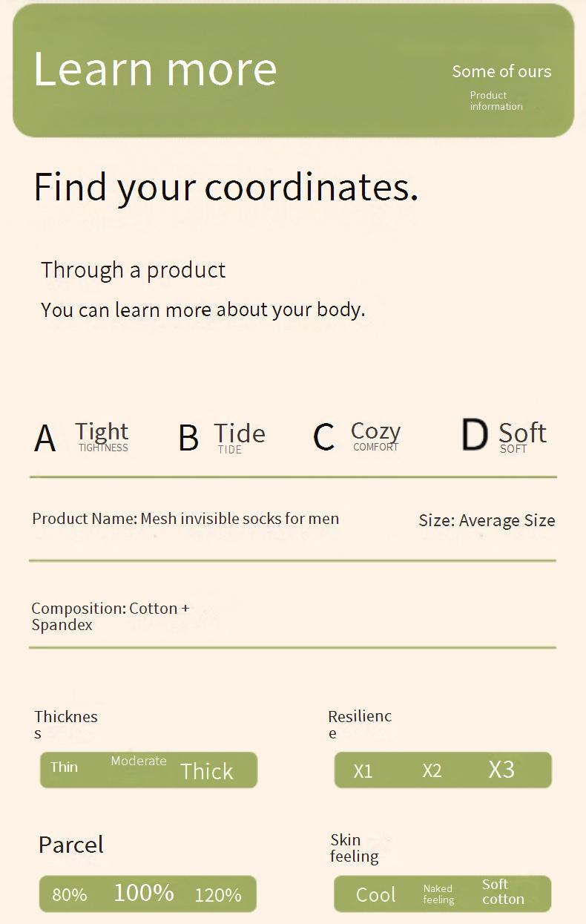586x924 pixels.
Task: Select X2 resilience level
Action: pyautogui.click(x=432, y=771)
